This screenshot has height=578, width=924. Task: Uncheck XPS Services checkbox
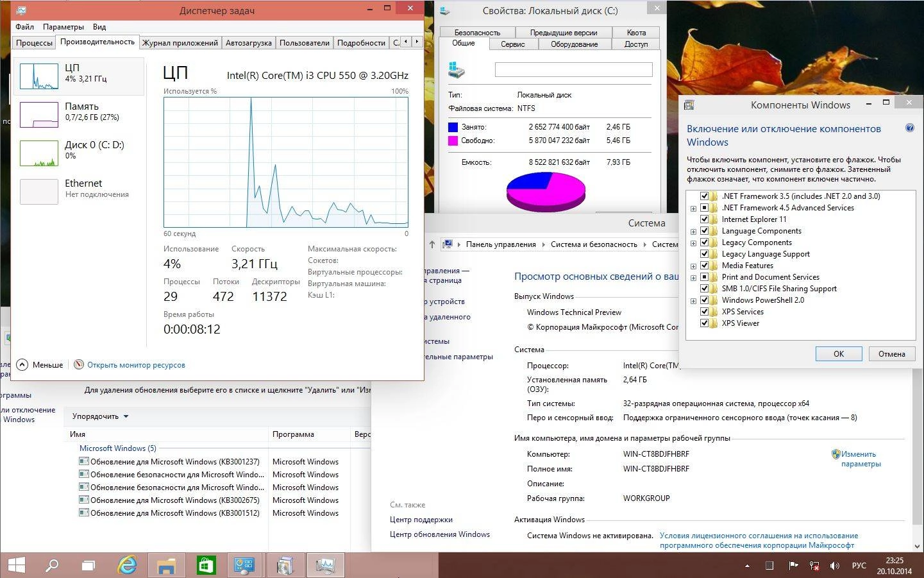click(x=704, y=312)
